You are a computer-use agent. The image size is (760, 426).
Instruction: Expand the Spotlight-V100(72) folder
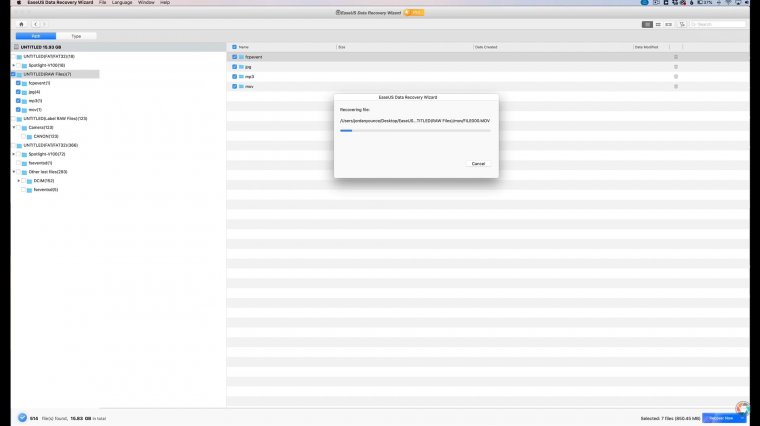[14, 154]
